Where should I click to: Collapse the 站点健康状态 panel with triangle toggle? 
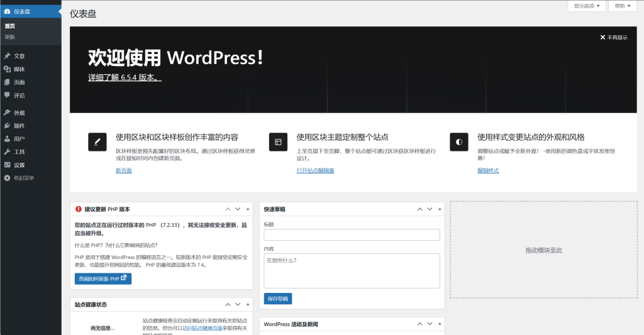click(x=248, y=304)
